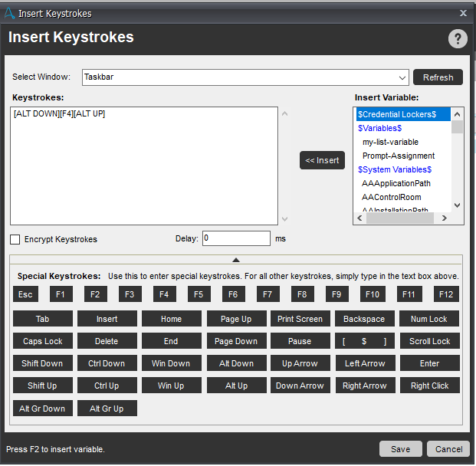Select the AAControlRoom system variable
476x466 pixels.
[391, 197]
